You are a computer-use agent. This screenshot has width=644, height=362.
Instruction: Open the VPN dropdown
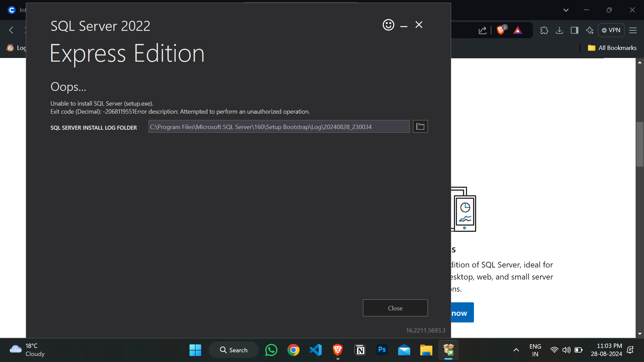pos(611,30)
